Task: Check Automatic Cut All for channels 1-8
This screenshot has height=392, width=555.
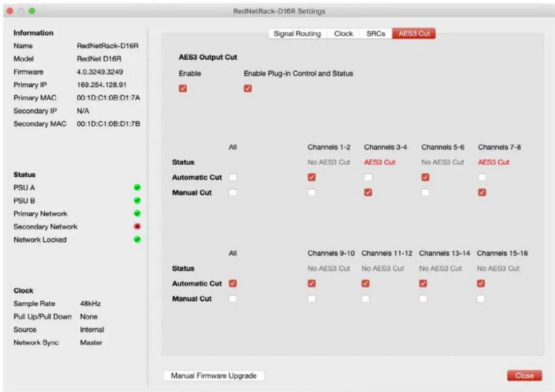Action: point(233,177)
